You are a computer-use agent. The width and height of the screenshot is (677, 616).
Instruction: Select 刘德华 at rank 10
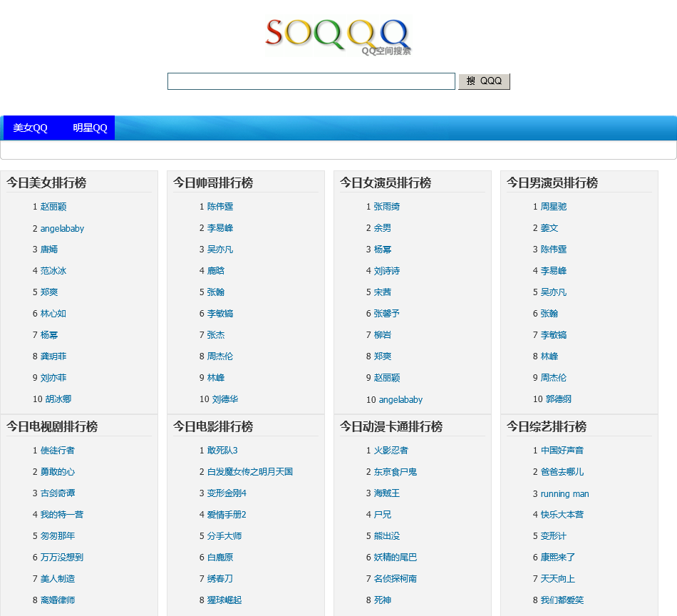(x=224, y=399)
